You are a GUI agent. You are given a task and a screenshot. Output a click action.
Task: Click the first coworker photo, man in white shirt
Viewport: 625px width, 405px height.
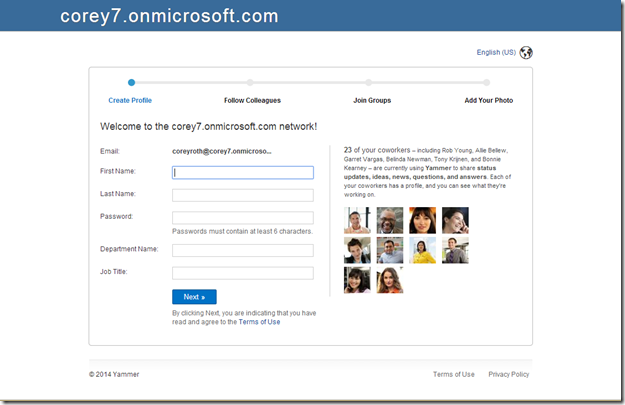point(357,220)
